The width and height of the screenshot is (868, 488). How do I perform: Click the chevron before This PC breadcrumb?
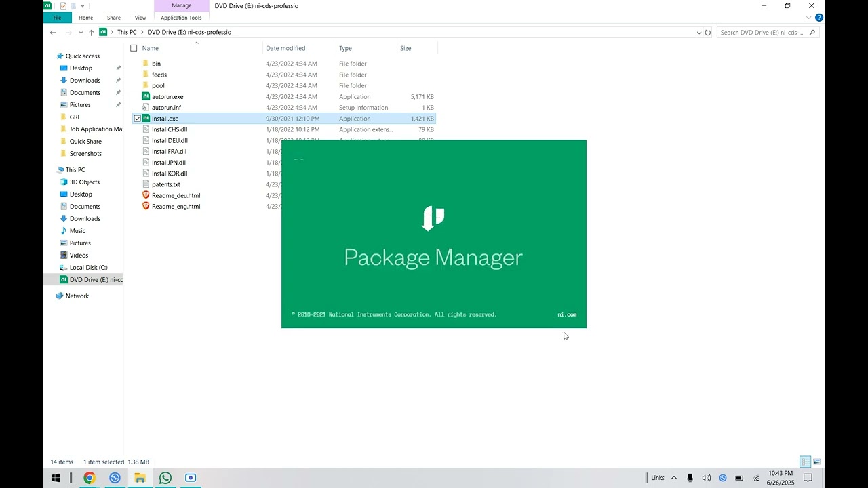pos(112,32)
